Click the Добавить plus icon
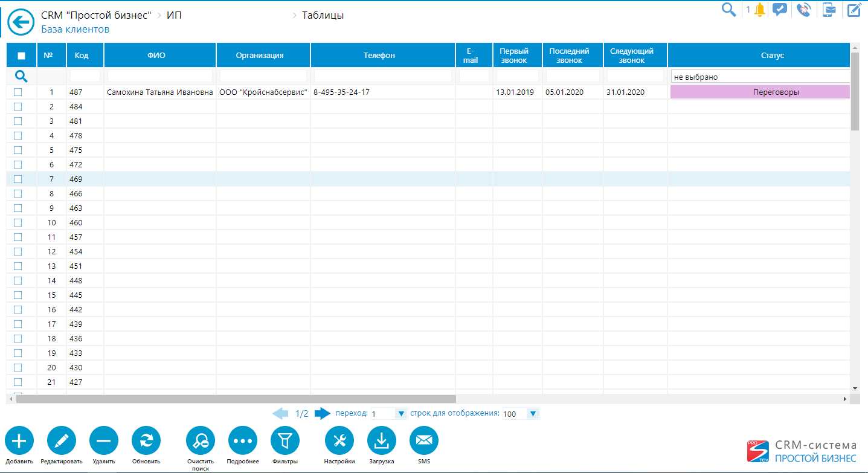The height and width of the screenshot is (473, 868). 19,441
